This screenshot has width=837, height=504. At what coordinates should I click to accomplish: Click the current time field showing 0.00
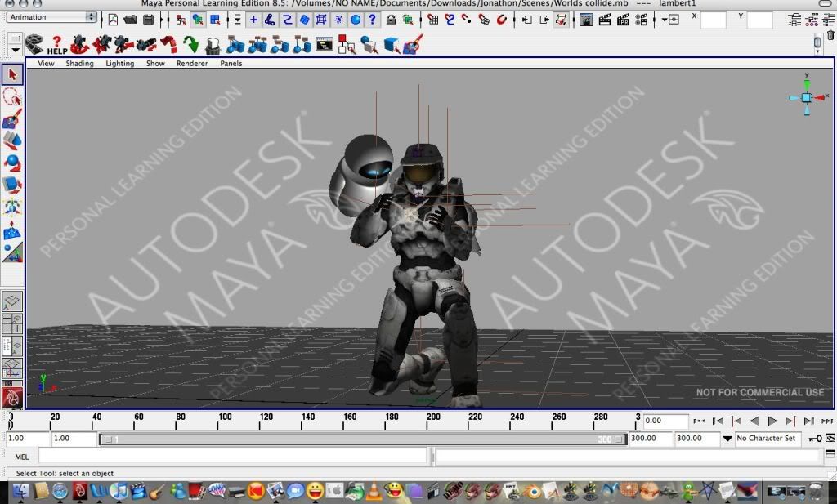pyautogui.click(x=665, y=421)
